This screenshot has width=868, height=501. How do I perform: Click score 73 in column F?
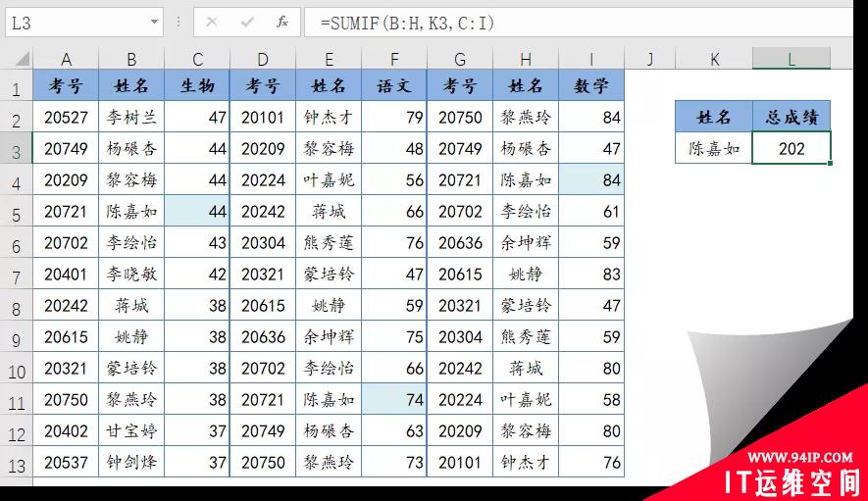tap(394, 462)
